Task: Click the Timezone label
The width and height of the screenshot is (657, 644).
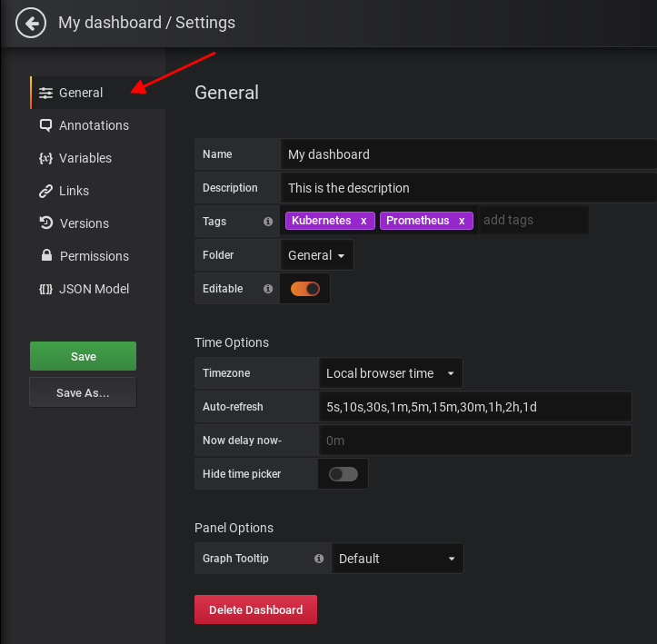Action: (226, 373)
